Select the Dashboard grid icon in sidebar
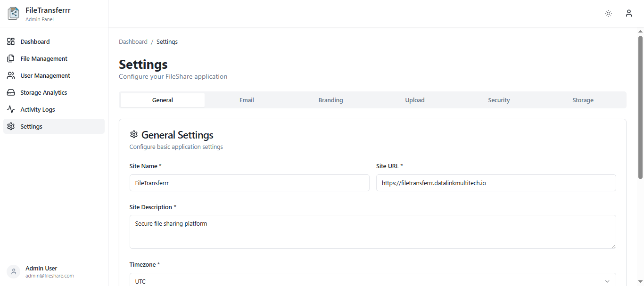 point(11,41)
